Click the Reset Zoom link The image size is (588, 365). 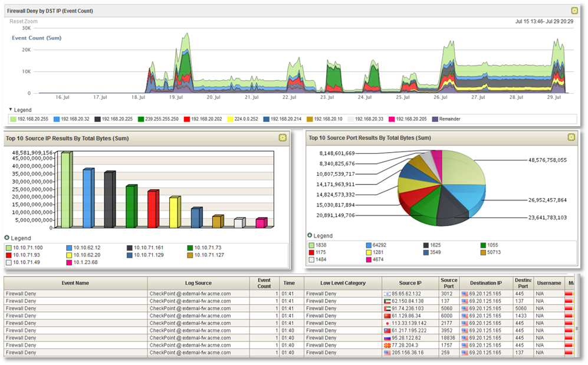click(23, 21)
